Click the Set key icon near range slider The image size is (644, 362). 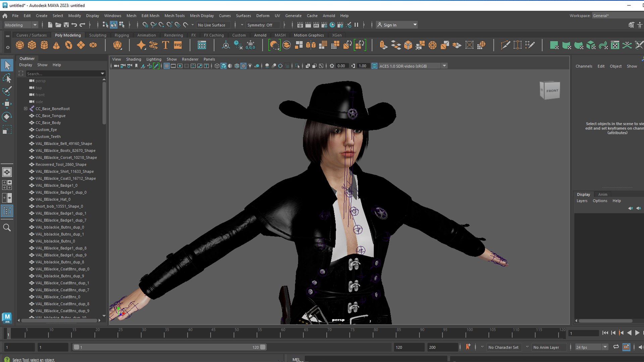468,347
